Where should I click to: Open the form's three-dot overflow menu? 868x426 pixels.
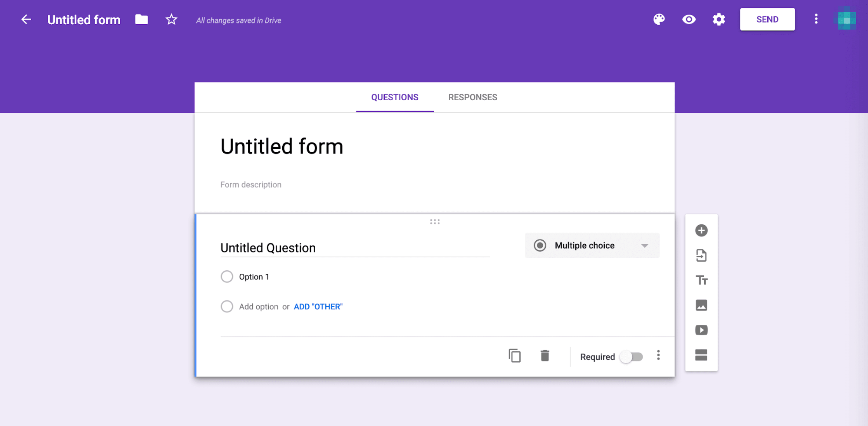tap(816, 19)
